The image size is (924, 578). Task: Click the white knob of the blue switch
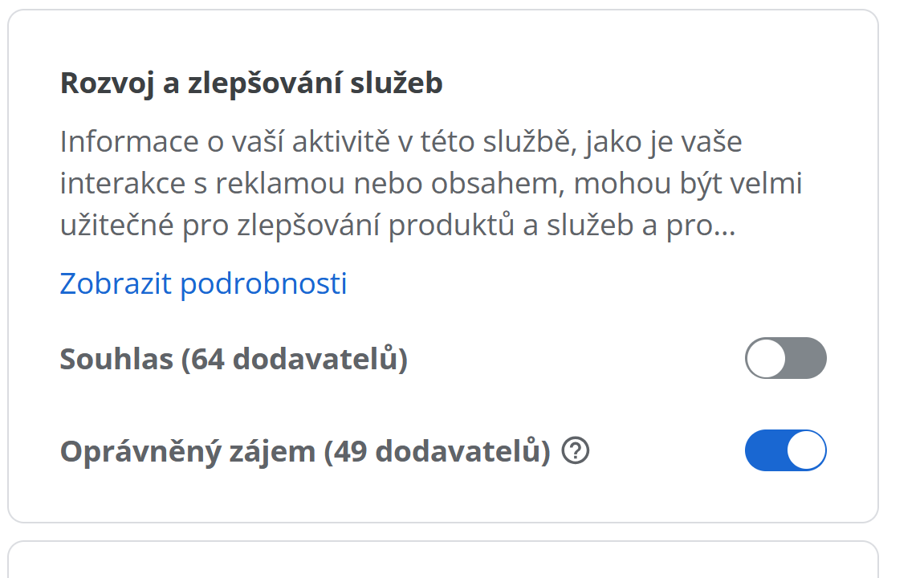(x=805, y=450)
